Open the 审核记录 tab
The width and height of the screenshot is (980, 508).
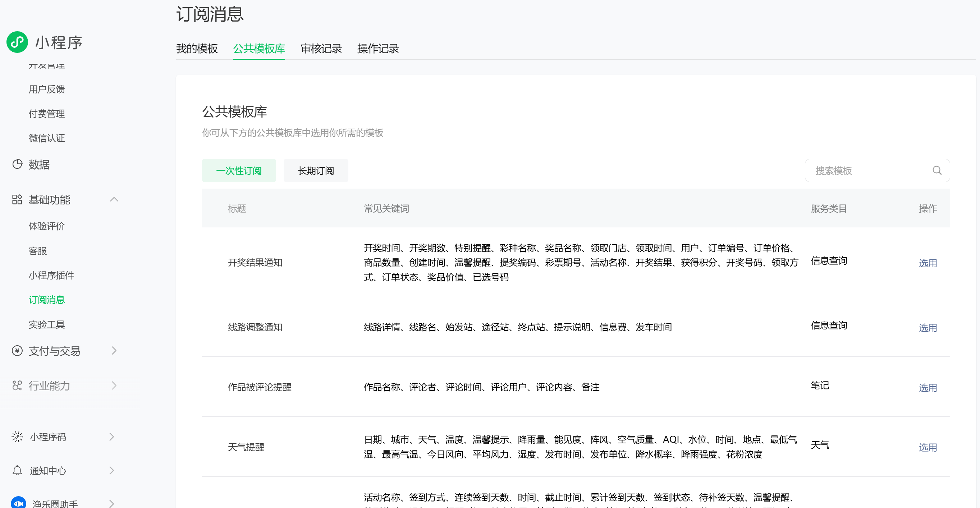321,49
